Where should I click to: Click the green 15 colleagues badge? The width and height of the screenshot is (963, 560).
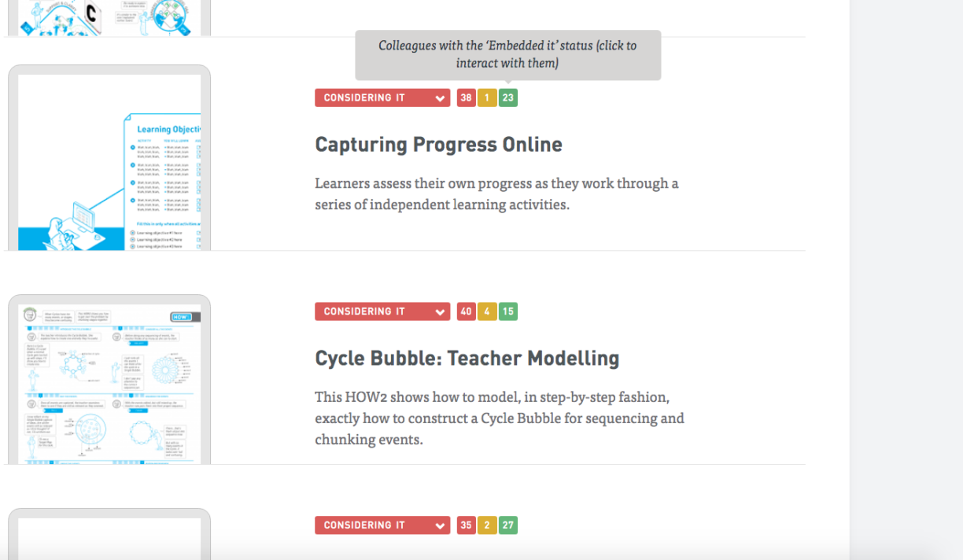(508, 311)
